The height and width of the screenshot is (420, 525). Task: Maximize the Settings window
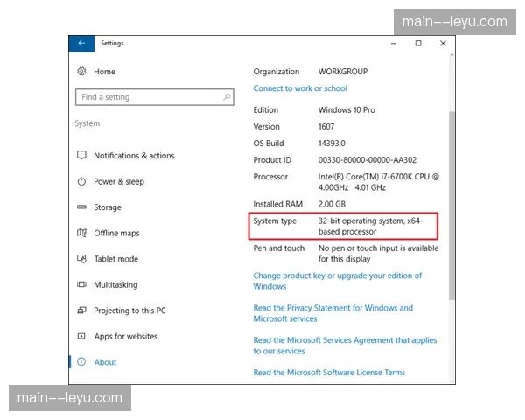pyautogui.click(x=418, y=43)
